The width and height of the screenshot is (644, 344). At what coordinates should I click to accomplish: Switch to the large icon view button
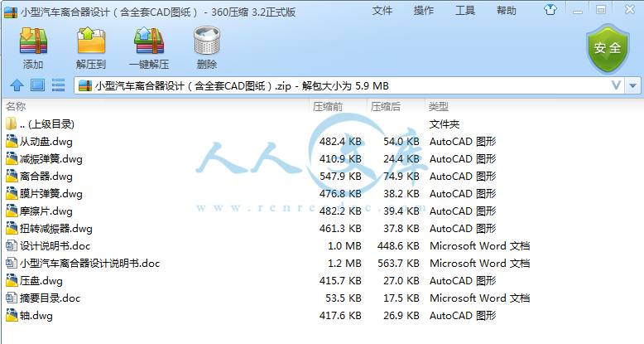coord(38,85)
